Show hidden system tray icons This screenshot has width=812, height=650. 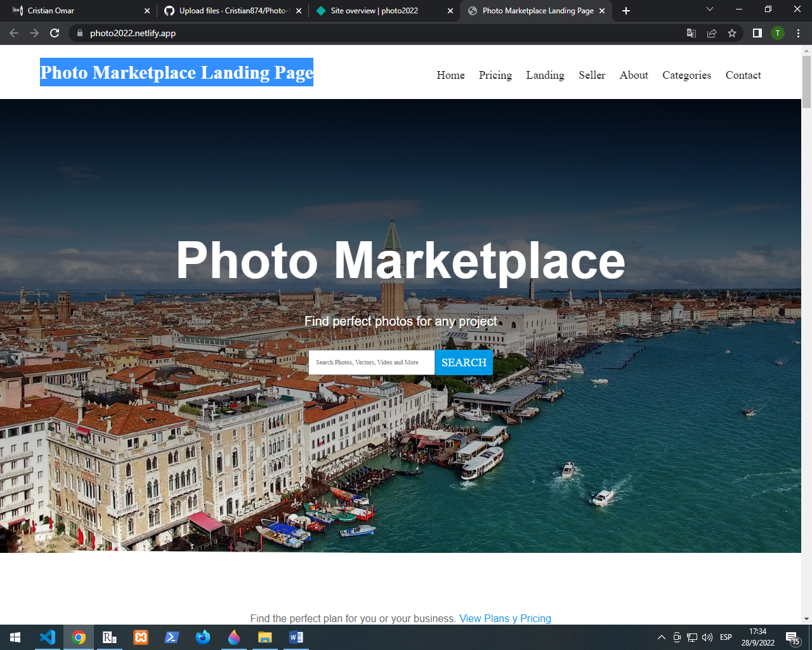click(661, 637)
